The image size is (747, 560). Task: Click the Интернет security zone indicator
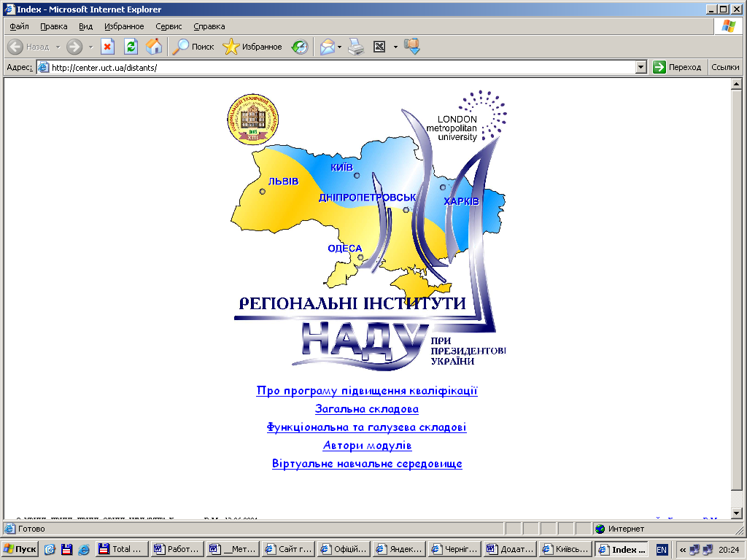pos(620,529)
